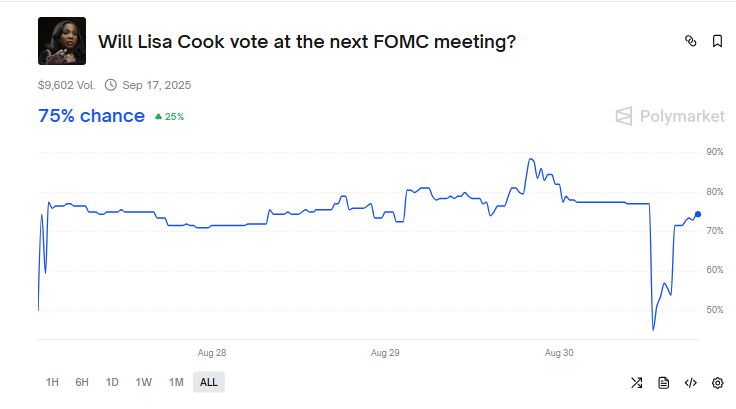Bookmark this Lisa Cook market

pyautogui.click(x=717, y=41)
